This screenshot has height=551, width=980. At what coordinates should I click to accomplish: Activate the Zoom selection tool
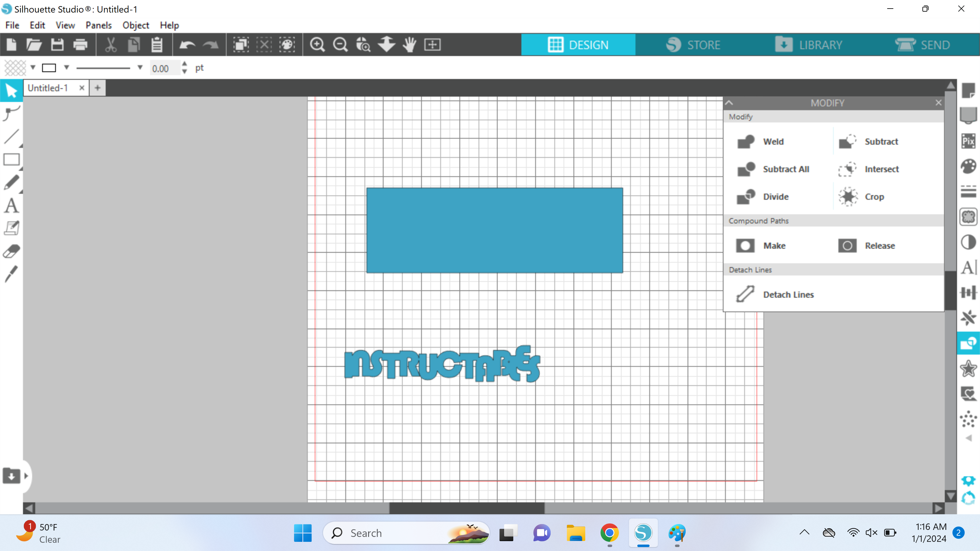tap(363, 44)
